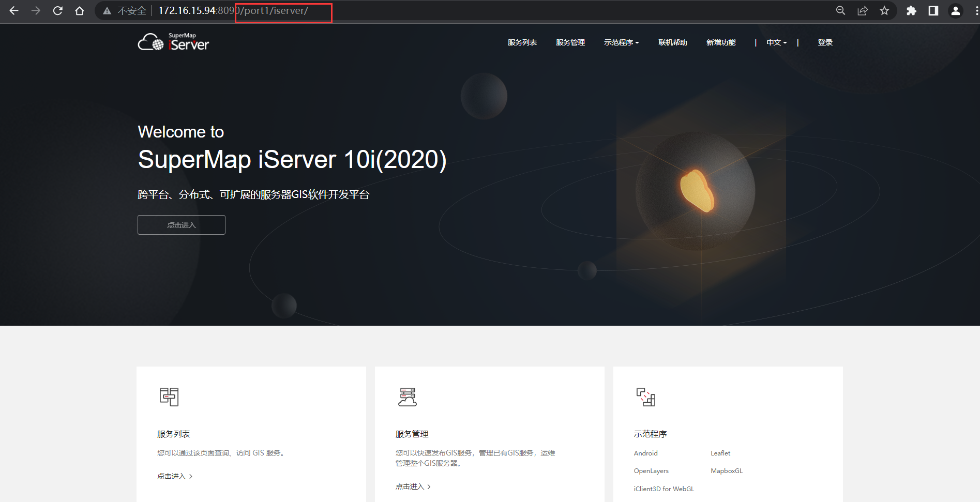Screen dimensions: 980x502
Task: Click 点击进入 under 服务管理 card
Action: 413,486
